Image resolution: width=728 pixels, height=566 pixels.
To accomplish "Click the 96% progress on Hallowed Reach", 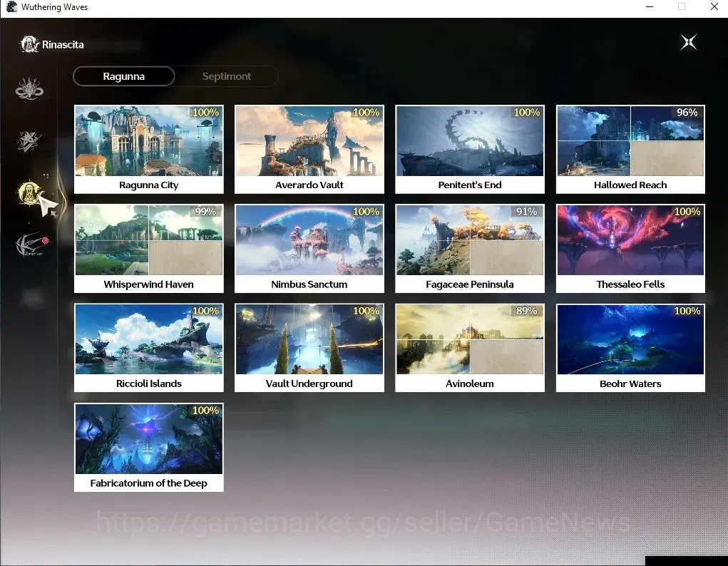I will coord(687,113).
